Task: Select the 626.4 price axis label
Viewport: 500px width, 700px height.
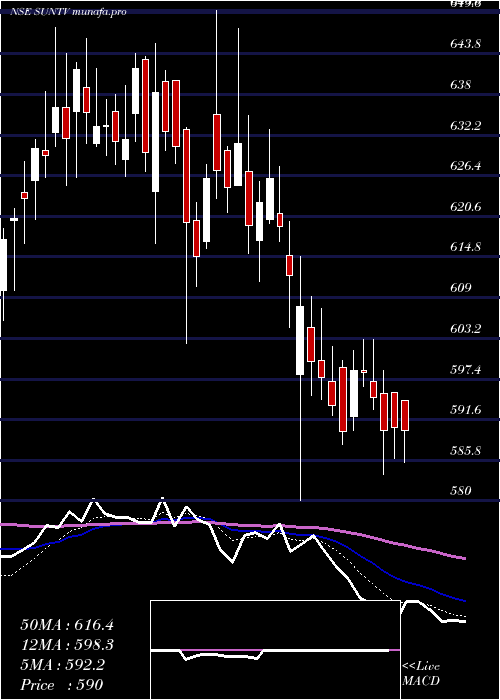Action: click(x=466, y=166)
